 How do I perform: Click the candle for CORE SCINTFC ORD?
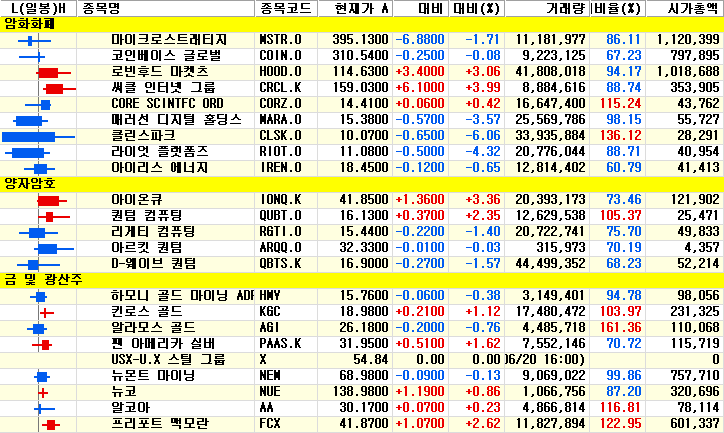click(x=38, y=105)
